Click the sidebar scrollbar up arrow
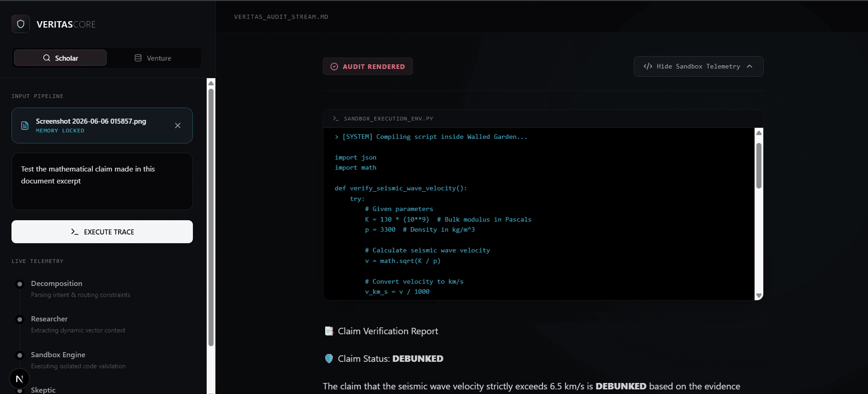 [211, 83]
